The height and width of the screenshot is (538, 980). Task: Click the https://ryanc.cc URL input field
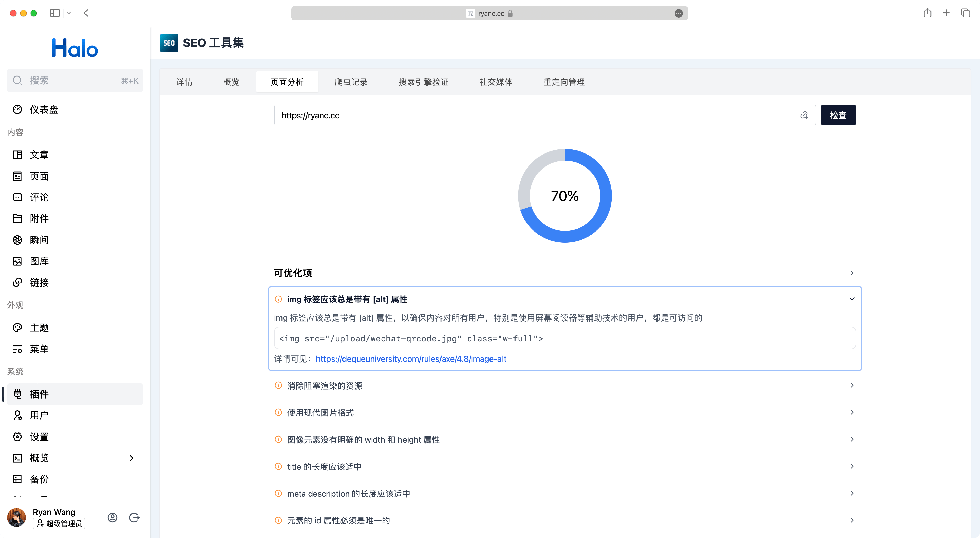pos(533,115)
